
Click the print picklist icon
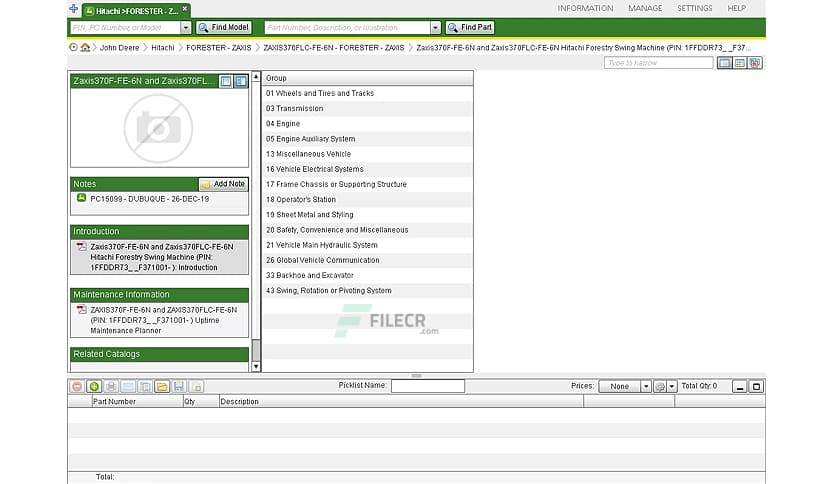coord(111,386)
